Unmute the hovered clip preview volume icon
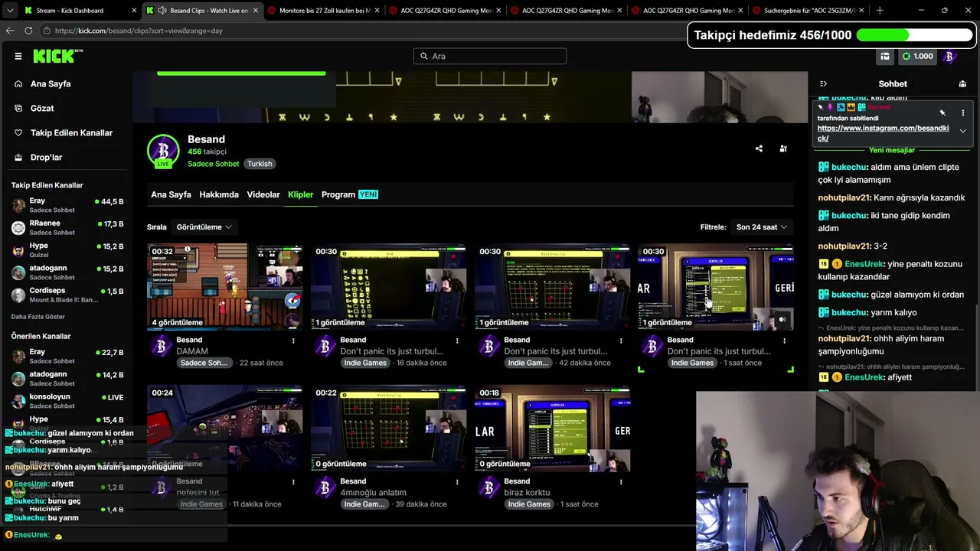The image size is (980, 551). [x=782, y=320]
